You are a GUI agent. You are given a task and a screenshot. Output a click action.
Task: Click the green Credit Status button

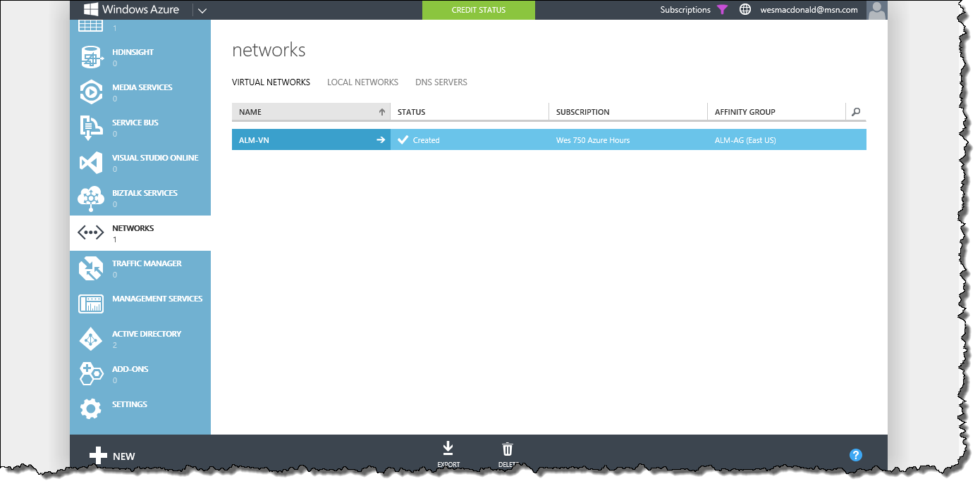point(479,10)
